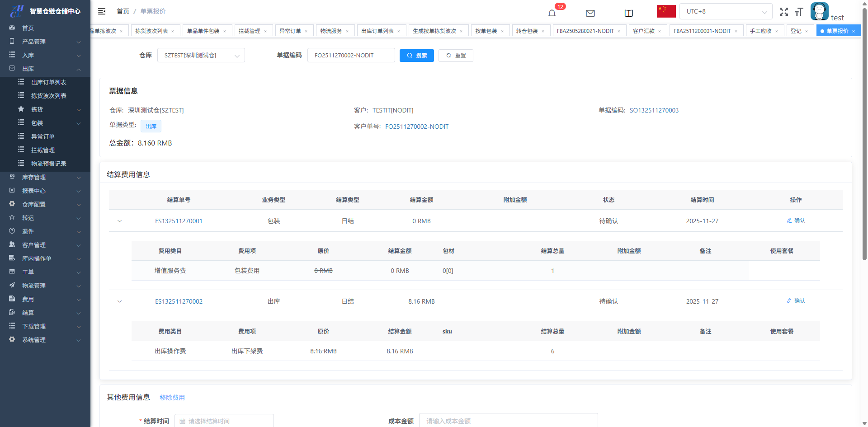Viewport: 868px width, 427px height.
Task: Click the blue 搜索 button
Action: (416, 55)
